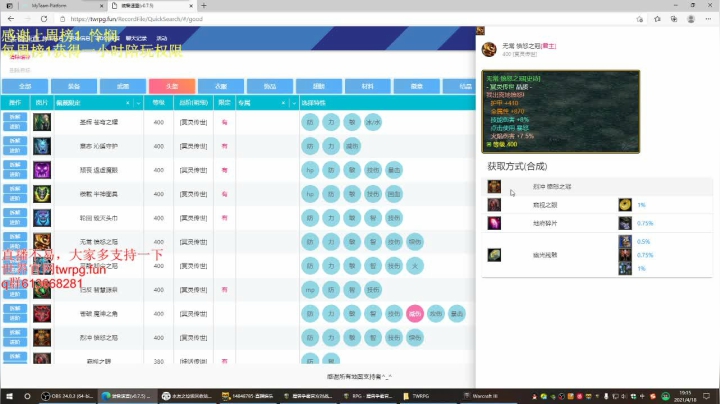The height and width of the screenshot is (404, 720).
Task: Toggle the mp trait chip
Action: [x=310, y=290]
